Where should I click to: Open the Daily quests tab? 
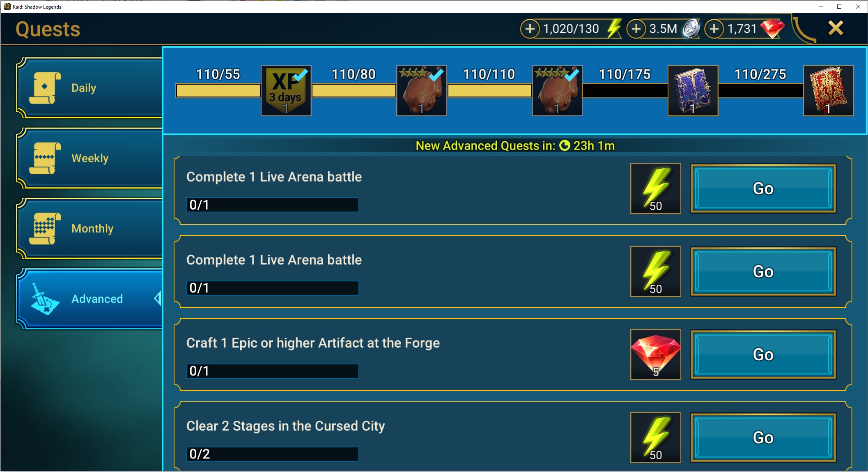click(x=90, y=88)
